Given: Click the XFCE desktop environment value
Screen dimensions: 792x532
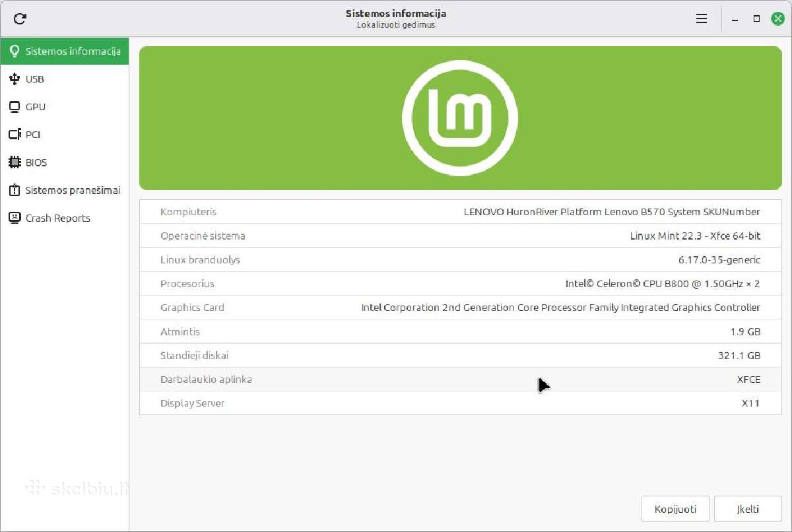Looking at the screenshot, I should (748, 380).
